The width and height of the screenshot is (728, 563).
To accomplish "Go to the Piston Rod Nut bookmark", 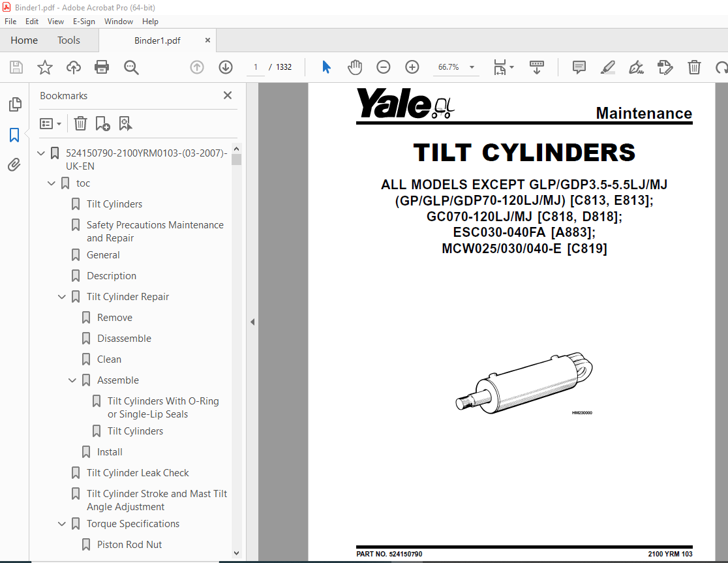I will (x=129, y=545).
